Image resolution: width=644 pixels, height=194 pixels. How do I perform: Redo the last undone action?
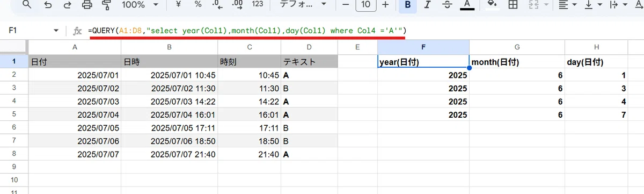click(67, 5)
